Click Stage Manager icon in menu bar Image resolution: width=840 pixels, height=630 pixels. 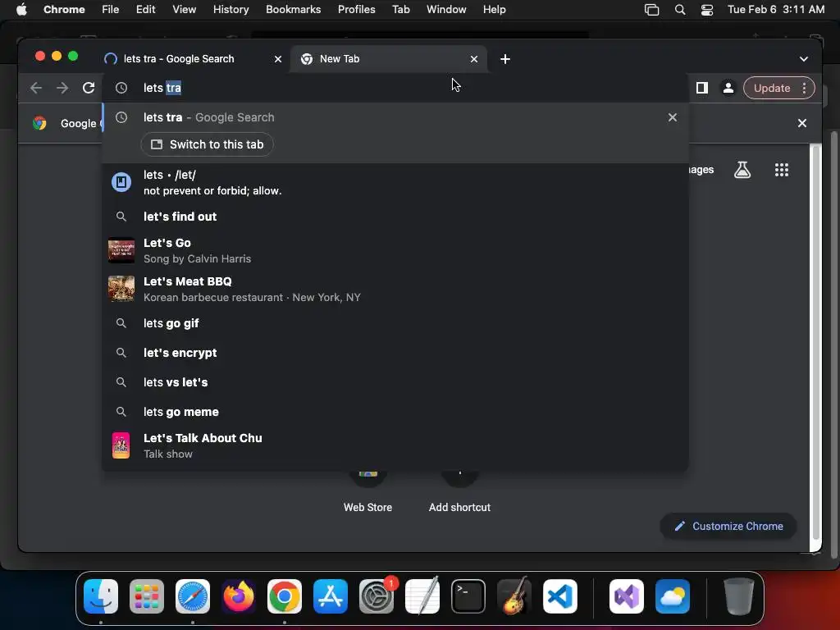click(x=651, y=10)
